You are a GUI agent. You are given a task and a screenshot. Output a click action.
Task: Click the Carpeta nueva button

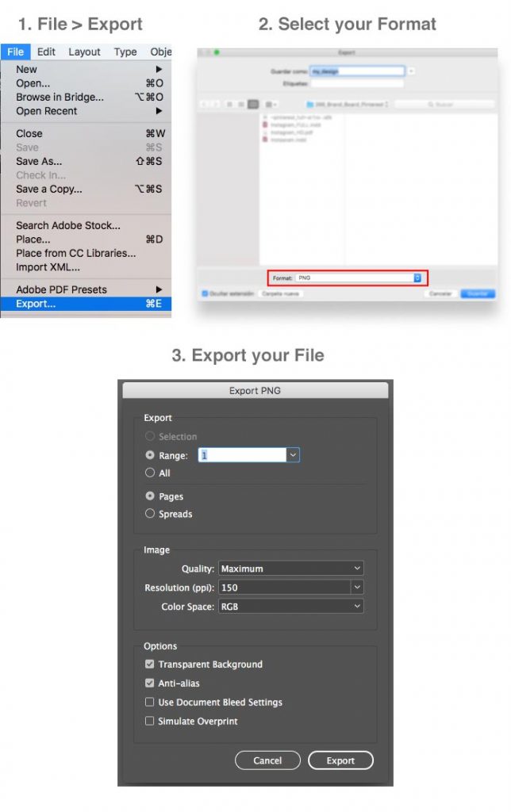pos(281,293)
